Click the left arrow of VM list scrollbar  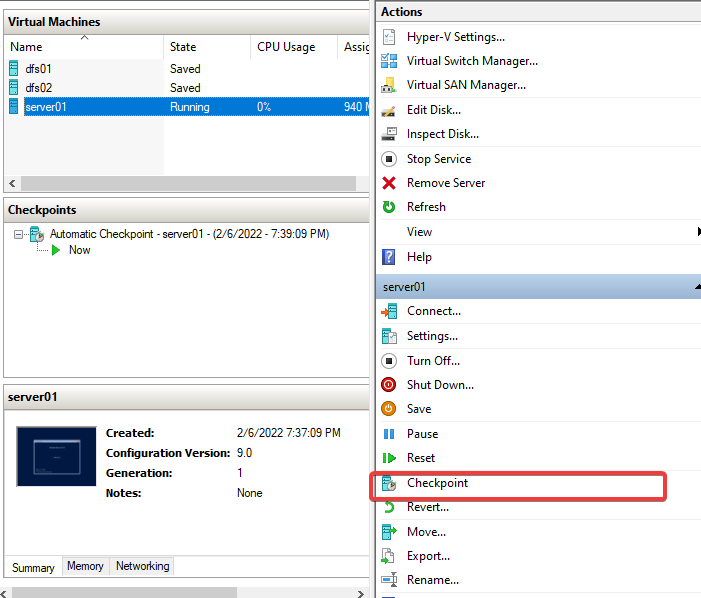[12, 183]
